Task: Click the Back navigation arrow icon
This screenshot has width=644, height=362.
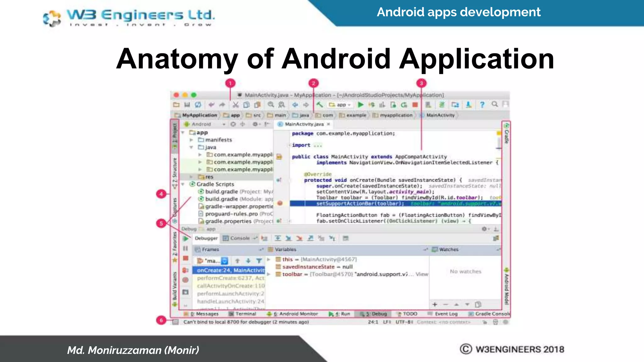Action: click(x=295, y=105)
